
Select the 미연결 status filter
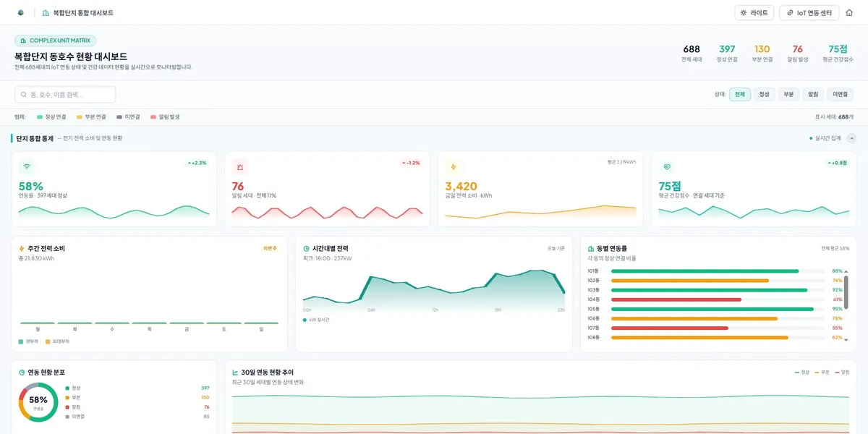tap(841, 95)
